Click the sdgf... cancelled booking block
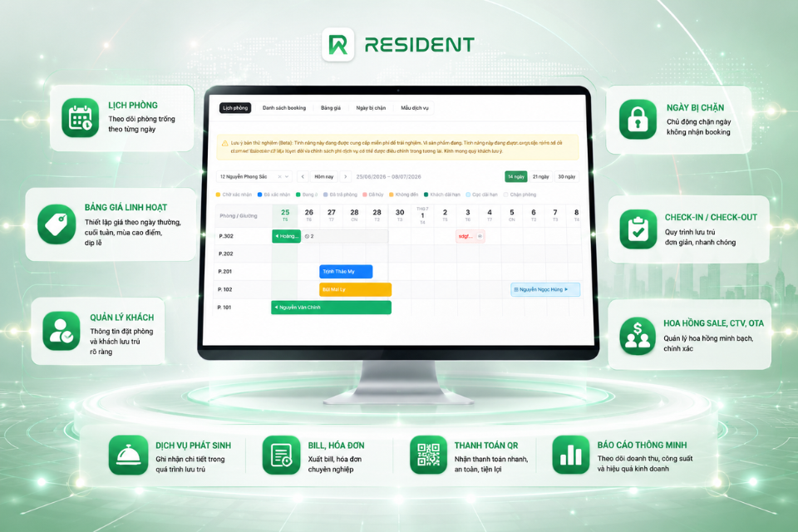 [x=470, y=236]
